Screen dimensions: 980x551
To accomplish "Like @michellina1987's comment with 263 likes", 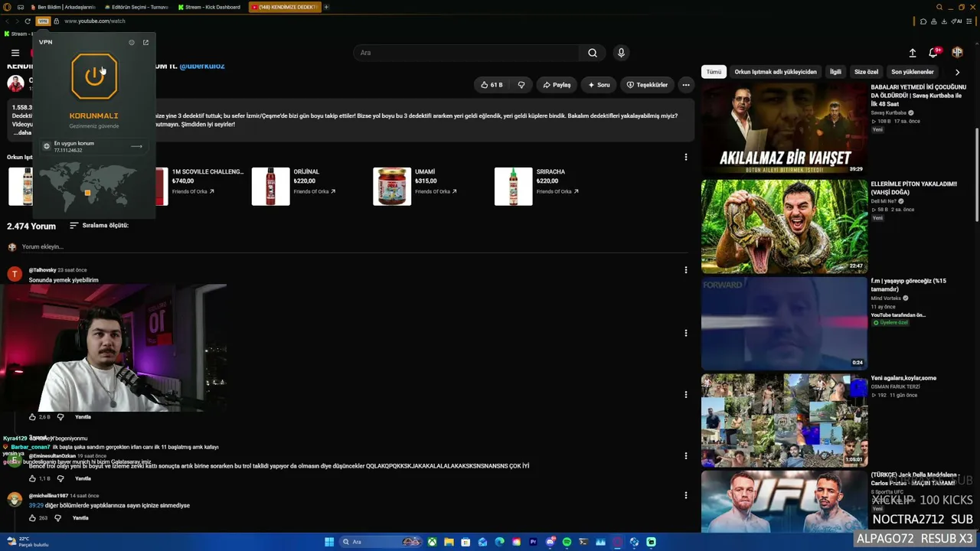I will point(32,518).
